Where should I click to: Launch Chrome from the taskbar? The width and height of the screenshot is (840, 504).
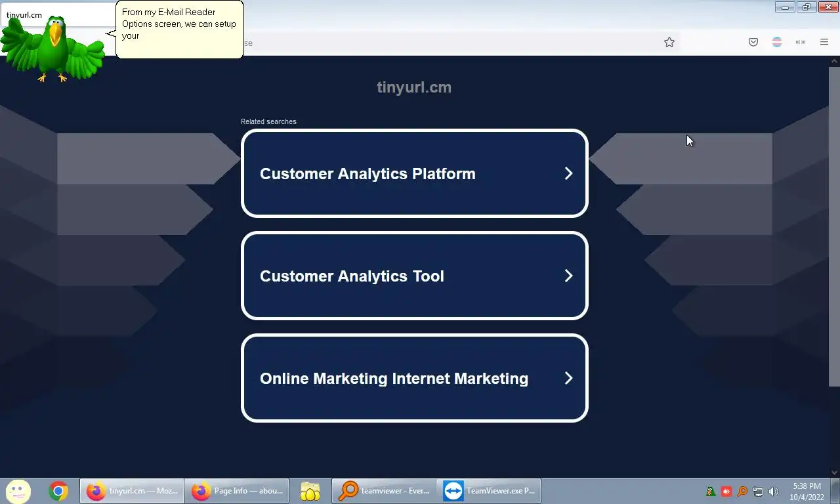[58, 491]
